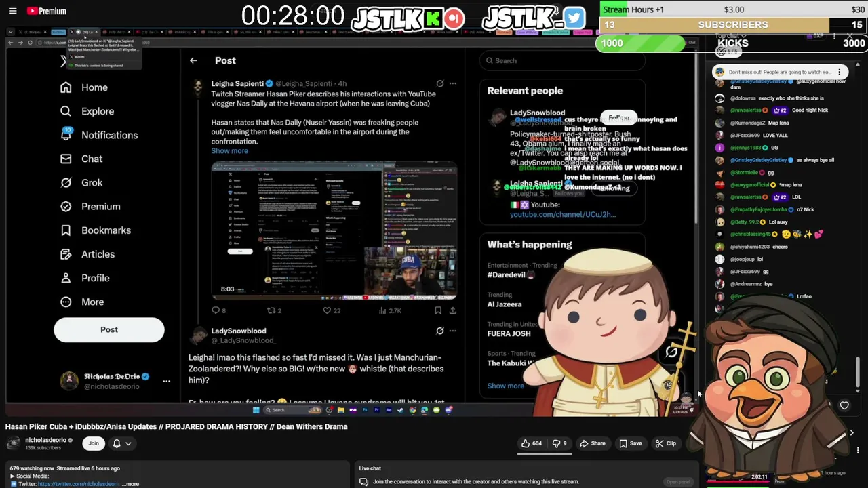The height and width of the screenshot is (488, 868).
Task: Open more options on Leigha Sapienti's post
Action: click(x=453, y=83)
